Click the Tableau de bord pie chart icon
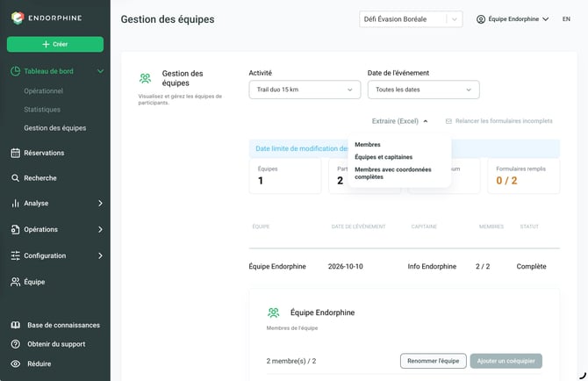The width and height of the screenshot is (588, 381). pos(16,71)
